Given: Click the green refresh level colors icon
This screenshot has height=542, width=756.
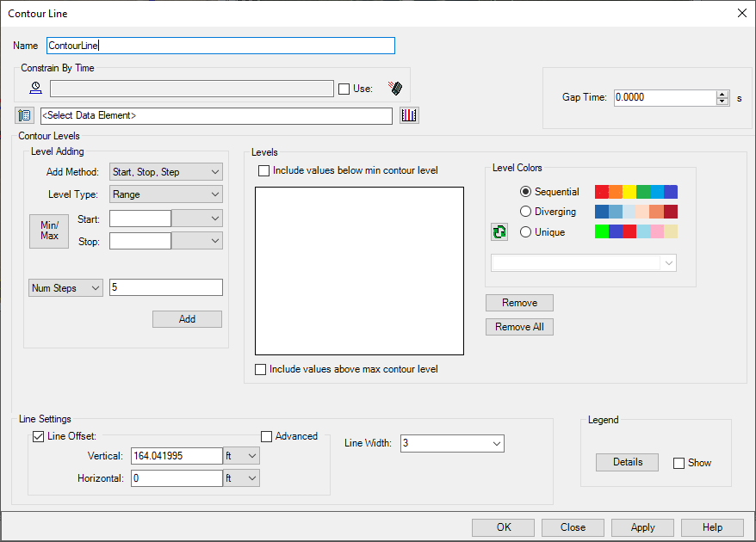Looking at the screenshot, I should [499, 232].
